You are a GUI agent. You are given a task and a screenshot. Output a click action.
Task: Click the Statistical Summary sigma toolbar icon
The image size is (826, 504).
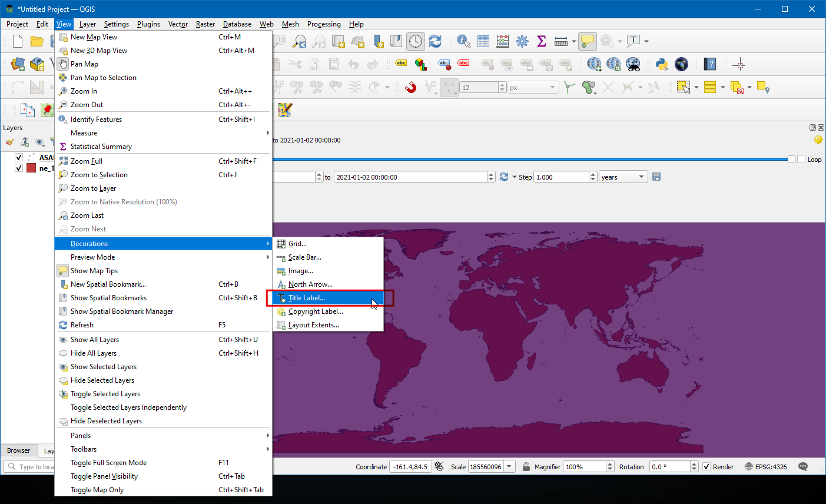542,41
